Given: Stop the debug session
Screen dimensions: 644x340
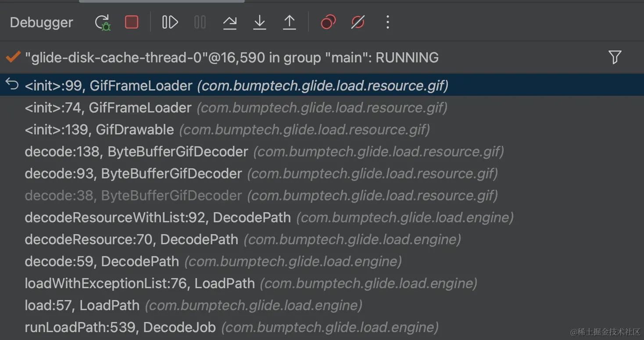Looking at the screenshot, I should 132,22.
